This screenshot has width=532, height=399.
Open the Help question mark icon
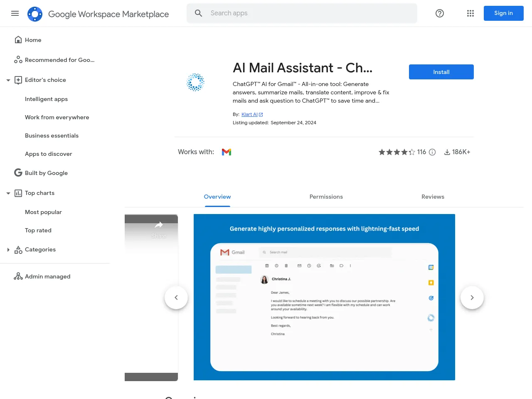point(439,13)
